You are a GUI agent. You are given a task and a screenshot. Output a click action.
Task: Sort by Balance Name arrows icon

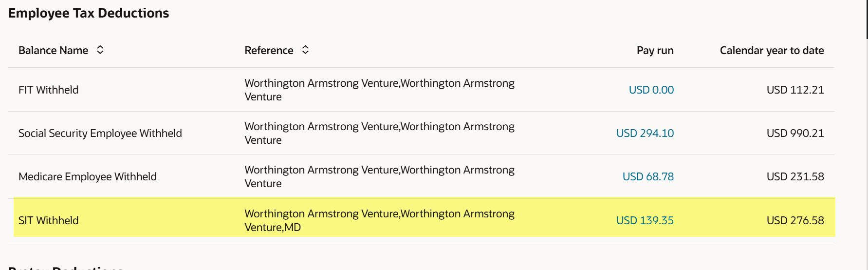coord(100,50)
